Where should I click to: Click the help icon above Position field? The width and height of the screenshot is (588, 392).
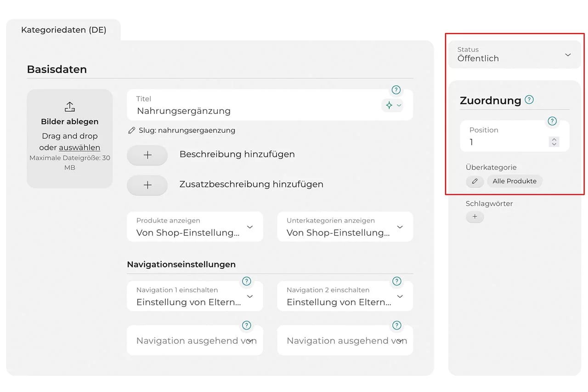click(x=552, y=121)
